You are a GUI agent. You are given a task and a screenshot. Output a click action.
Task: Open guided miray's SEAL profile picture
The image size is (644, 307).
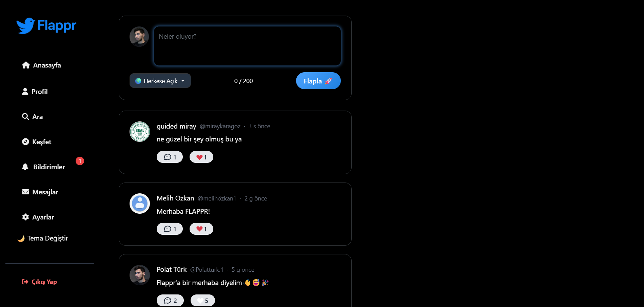[x=140, y=132]
